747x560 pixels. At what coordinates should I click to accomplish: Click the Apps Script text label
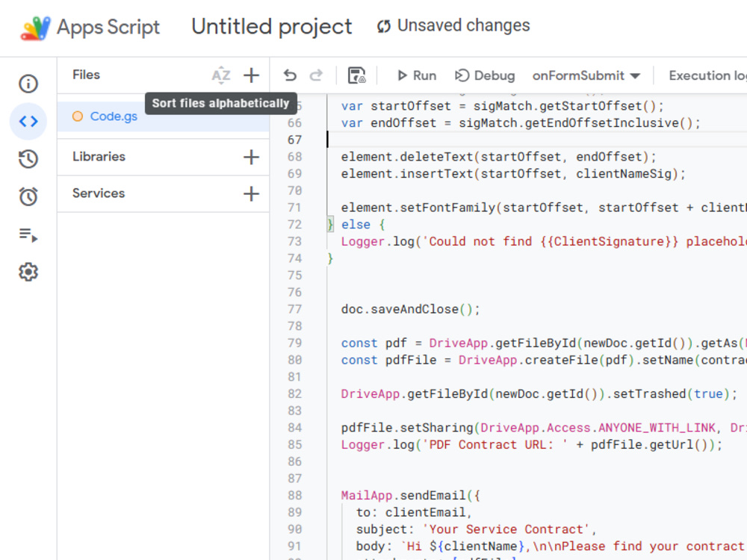(x=108, y=27)
